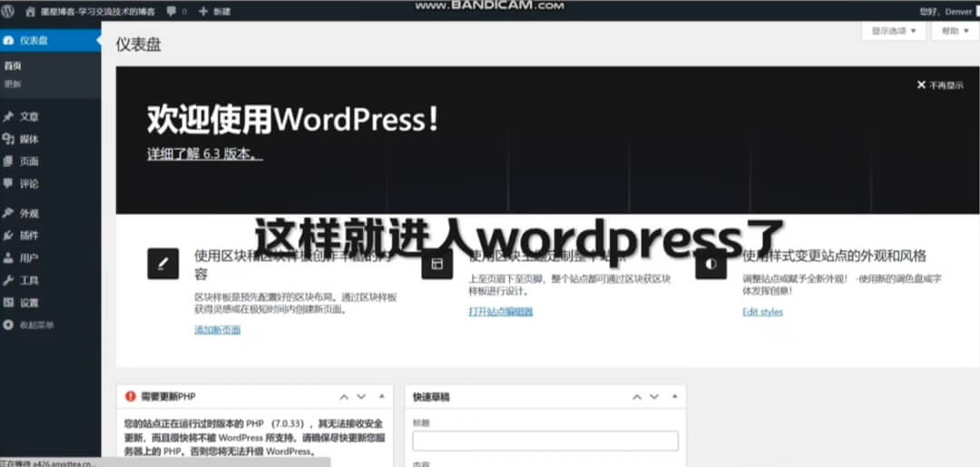Move 快速草稿 widget up

(x=637, y=397)
